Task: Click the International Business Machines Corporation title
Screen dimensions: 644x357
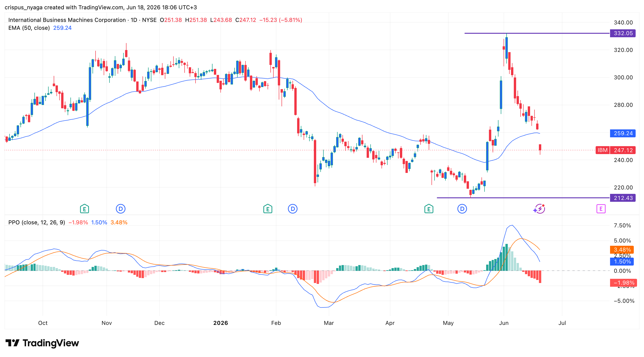Action: [x=67, y=20]
